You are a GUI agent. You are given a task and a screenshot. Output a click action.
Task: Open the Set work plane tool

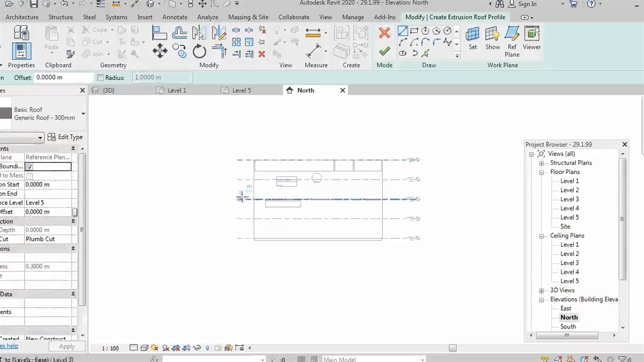tap(472, 38)
